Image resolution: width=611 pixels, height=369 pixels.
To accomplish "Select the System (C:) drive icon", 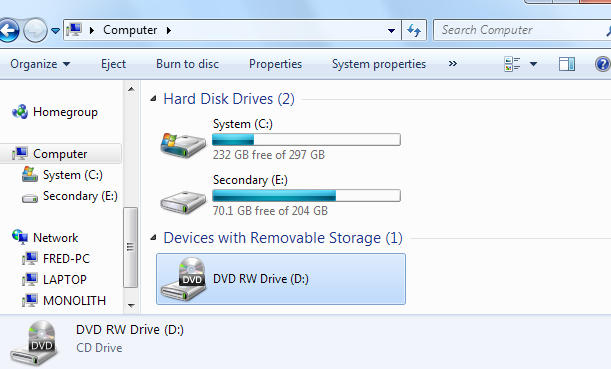I will 183,145.
